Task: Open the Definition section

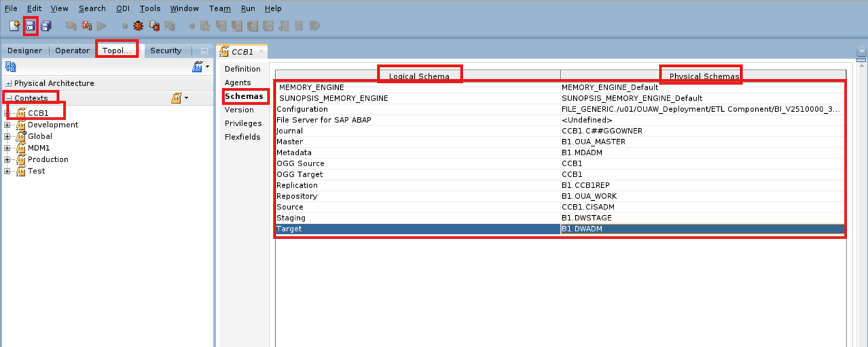Action: 242,69
